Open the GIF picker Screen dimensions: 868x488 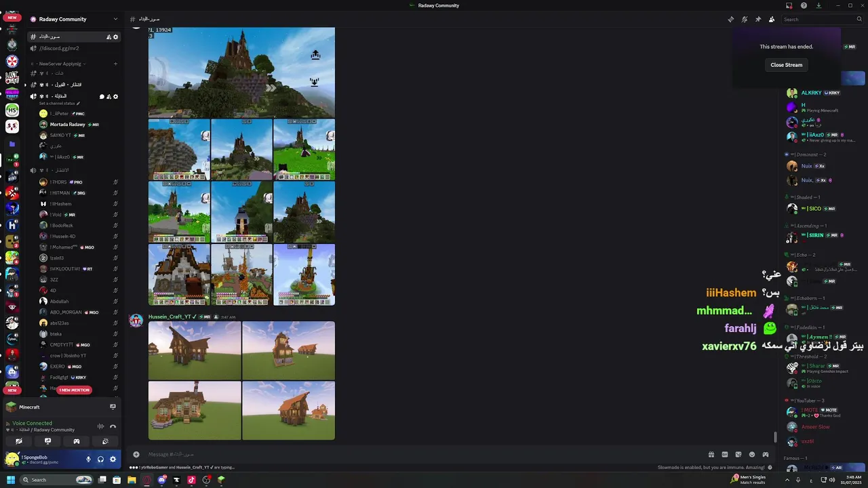(725, 454)
